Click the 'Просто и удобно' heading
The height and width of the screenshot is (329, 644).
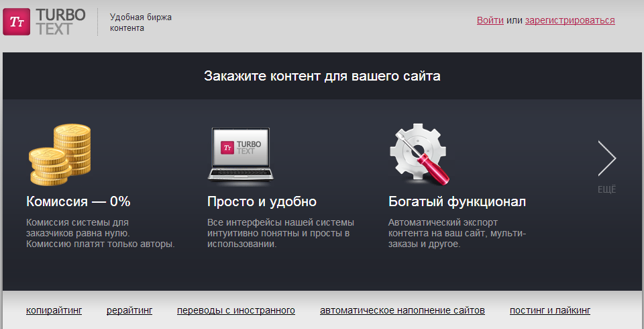(x=262, y=201)
